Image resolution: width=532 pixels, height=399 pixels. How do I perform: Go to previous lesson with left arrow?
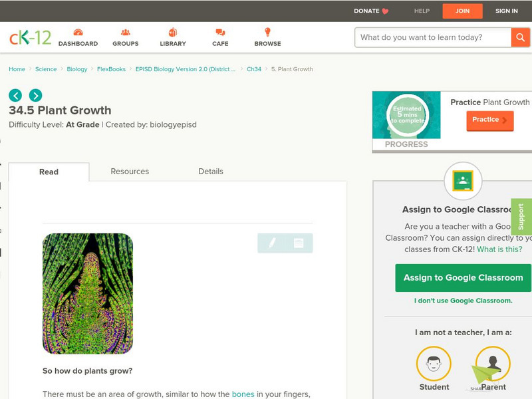pos(15,95)
